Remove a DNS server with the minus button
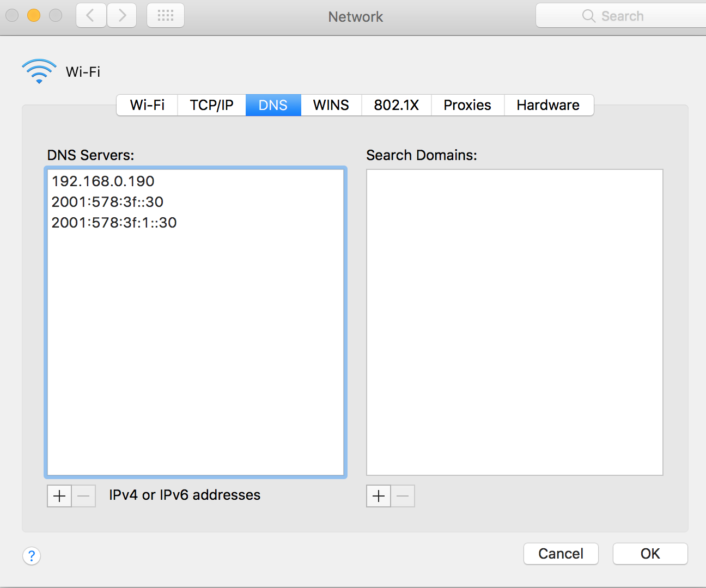The image size is (706, 588). pos(83,496)
